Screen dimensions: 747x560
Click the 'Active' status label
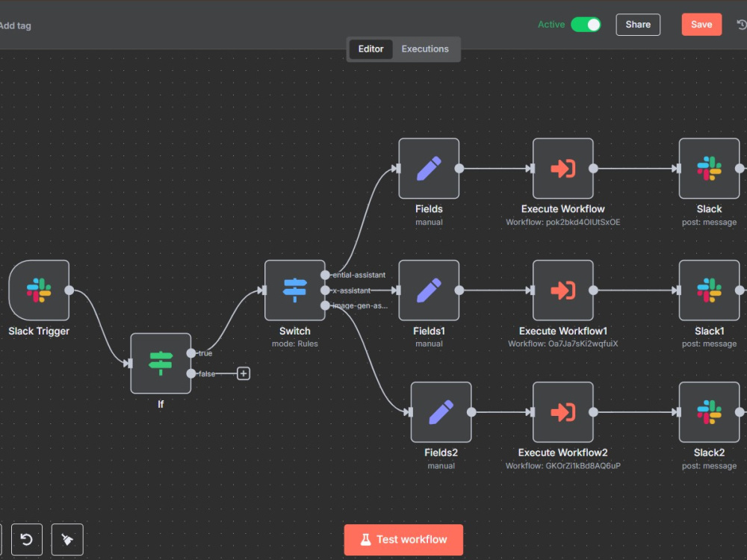point(551,25)
